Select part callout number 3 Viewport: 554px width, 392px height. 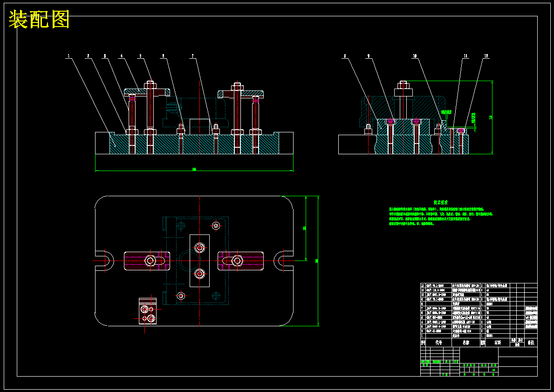coord(105,55)
